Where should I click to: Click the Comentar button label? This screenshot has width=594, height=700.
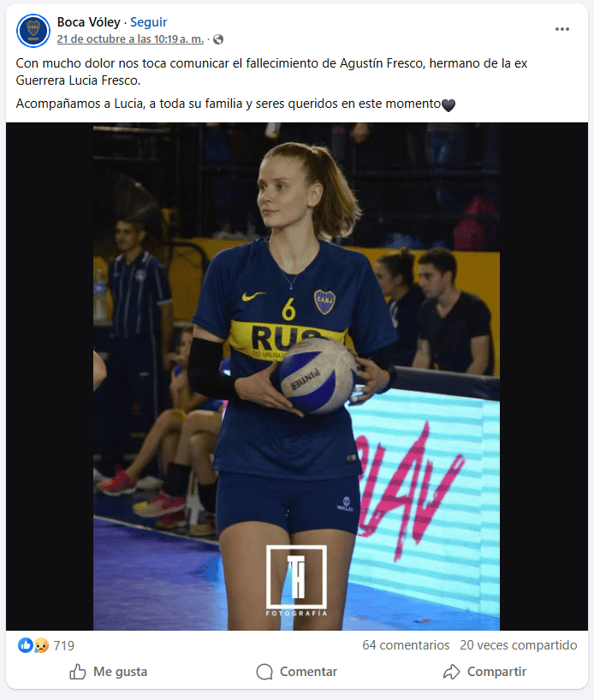point(308,672)
